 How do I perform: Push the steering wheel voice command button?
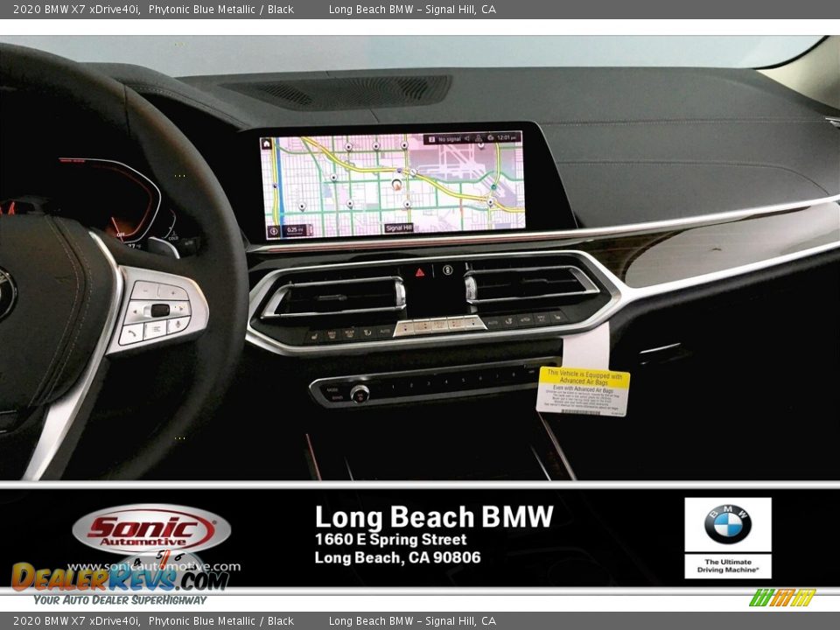(178, 324)
